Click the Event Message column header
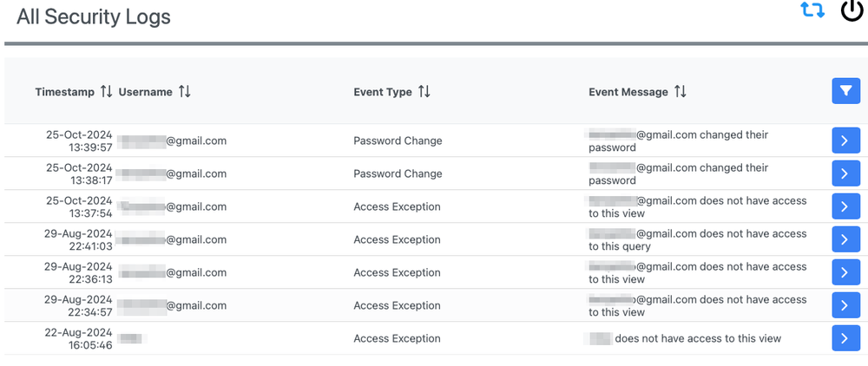This screenshot has height=366, width=868. pos(628,92)
